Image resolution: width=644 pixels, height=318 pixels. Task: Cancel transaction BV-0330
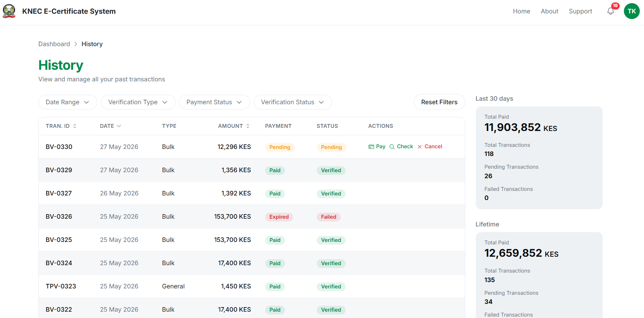430,146
